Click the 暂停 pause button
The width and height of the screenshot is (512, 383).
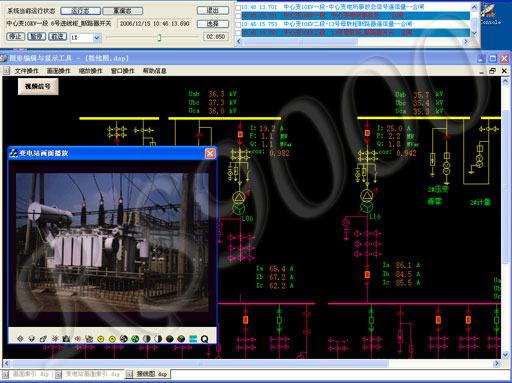(36, 36)
